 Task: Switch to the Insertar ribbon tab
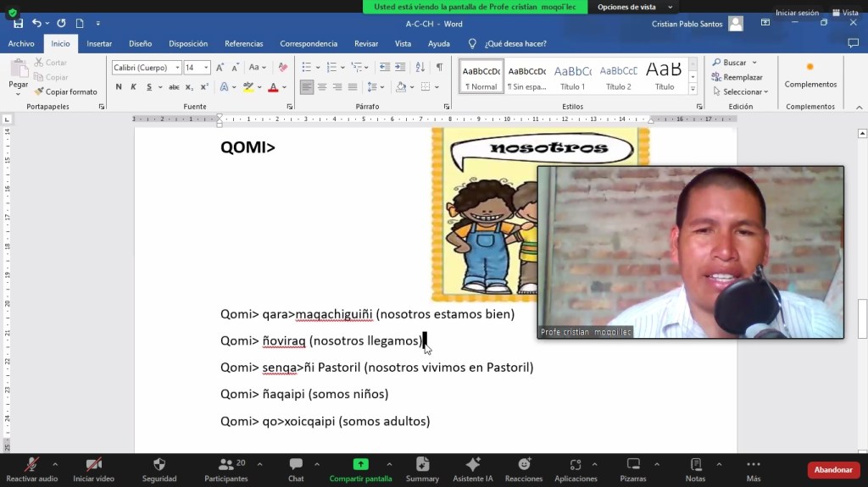pyautogui.click(x=99, y=44)
